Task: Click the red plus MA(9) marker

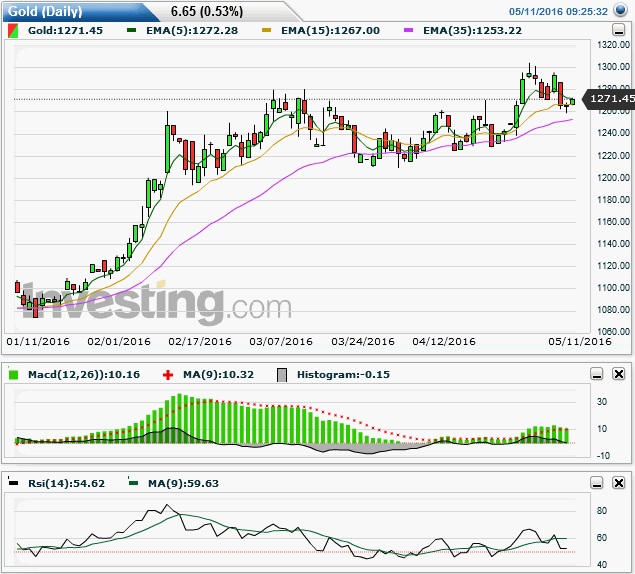Action: tap(168, 375)
